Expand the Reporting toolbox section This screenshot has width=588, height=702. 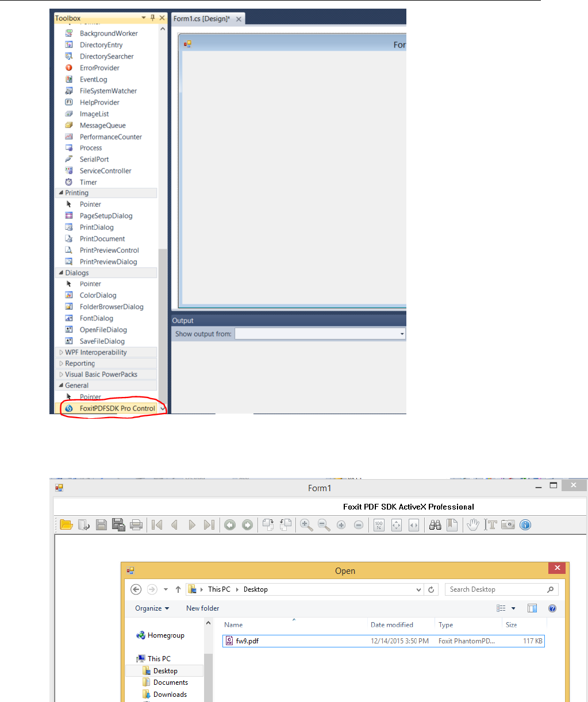click(61, 364)
